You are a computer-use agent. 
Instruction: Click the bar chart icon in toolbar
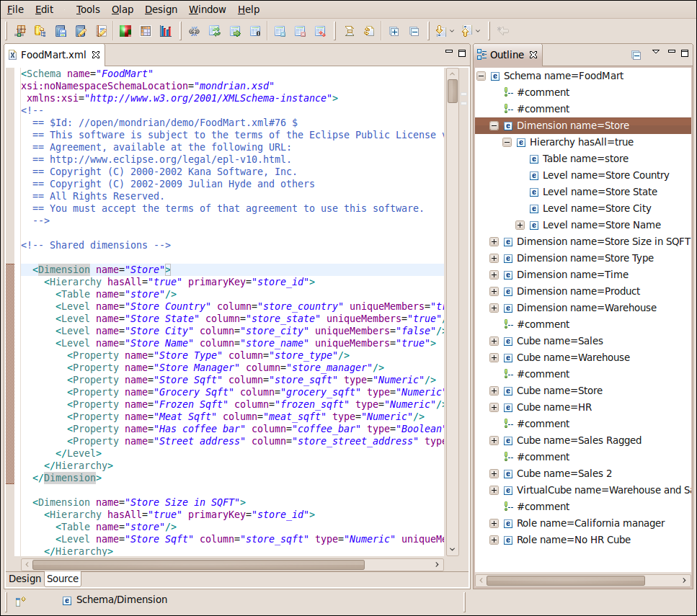point(166,31)
